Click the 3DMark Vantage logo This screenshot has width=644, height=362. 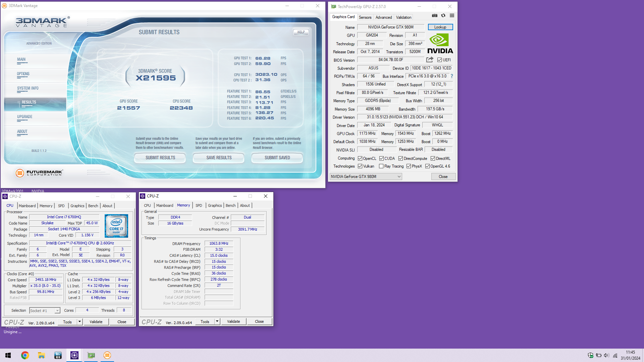click(43, 22)
